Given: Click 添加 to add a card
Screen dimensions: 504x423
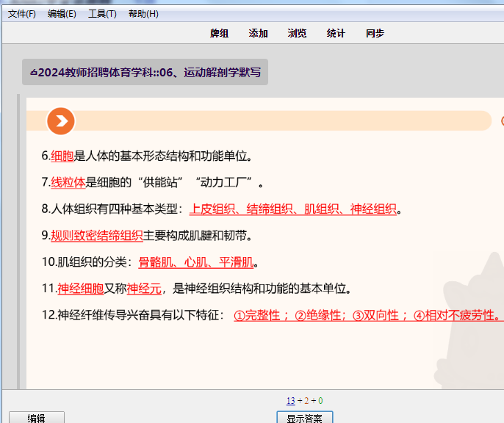Looking at the screenshot, I should tap(258, 33).
